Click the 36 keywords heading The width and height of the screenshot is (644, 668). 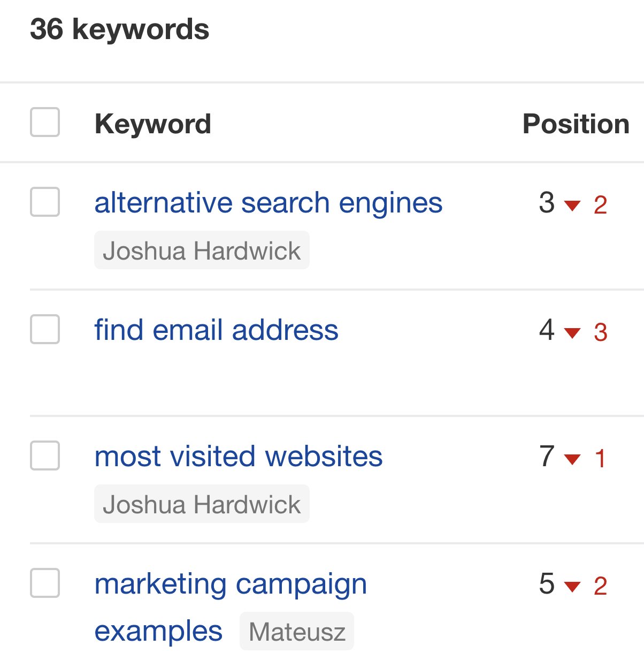point(119,29)
